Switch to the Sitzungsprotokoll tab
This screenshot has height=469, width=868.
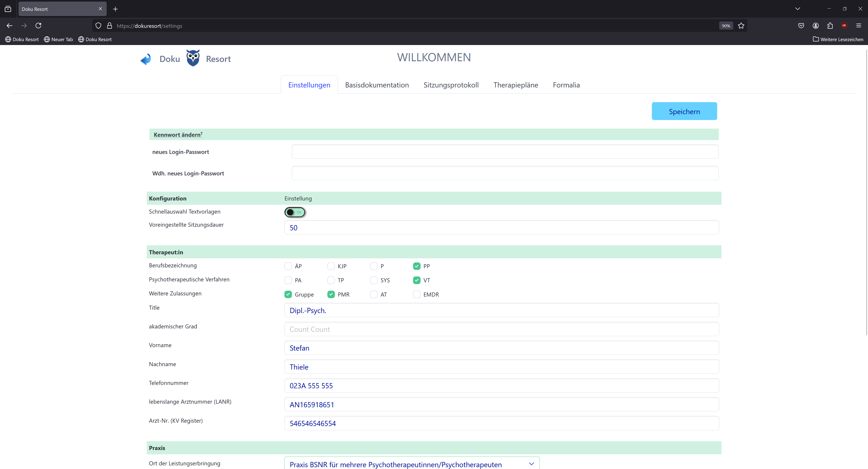pos(451,85)
